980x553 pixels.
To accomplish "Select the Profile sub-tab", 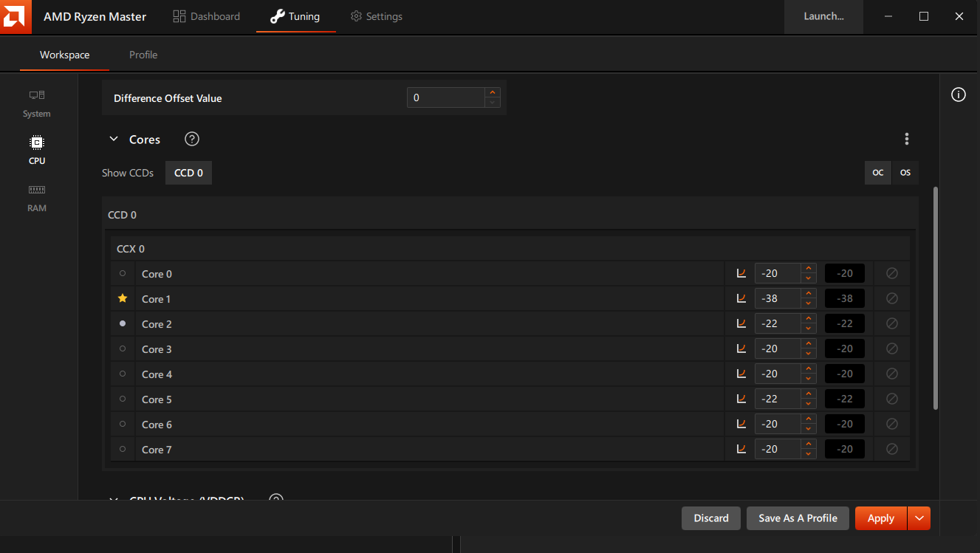I will pos(143,55).
